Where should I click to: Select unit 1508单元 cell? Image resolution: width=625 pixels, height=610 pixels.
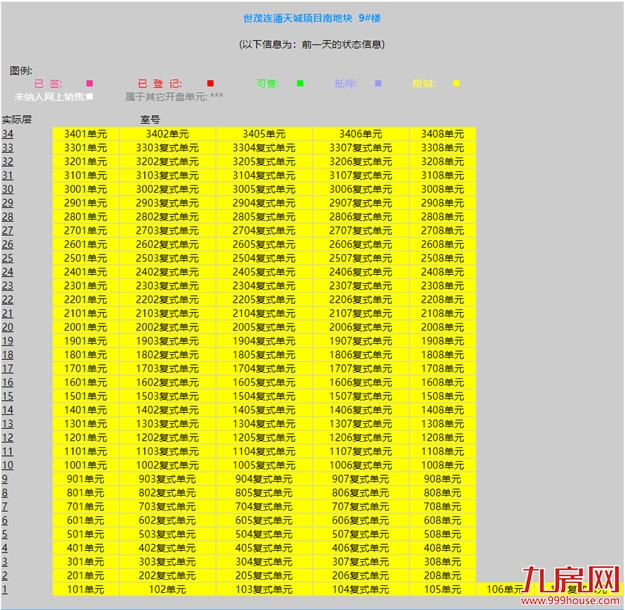click(x=442, y=396)
